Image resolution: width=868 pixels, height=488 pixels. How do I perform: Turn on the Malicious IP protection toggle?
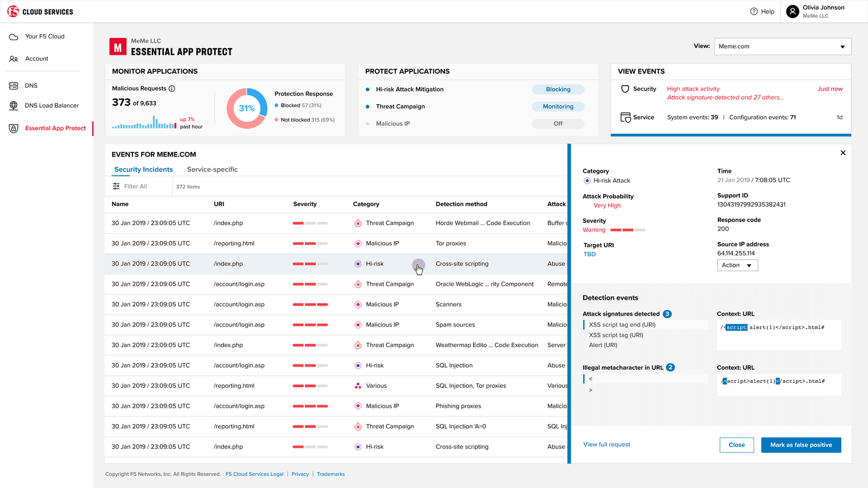tap(558, 123)
